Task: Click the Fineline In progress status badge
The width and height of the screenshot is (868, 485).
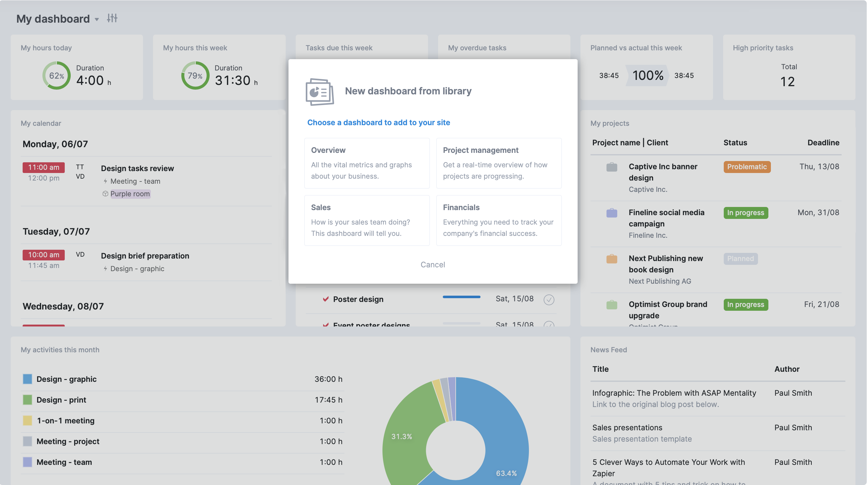Action: (x=745, y=213)
